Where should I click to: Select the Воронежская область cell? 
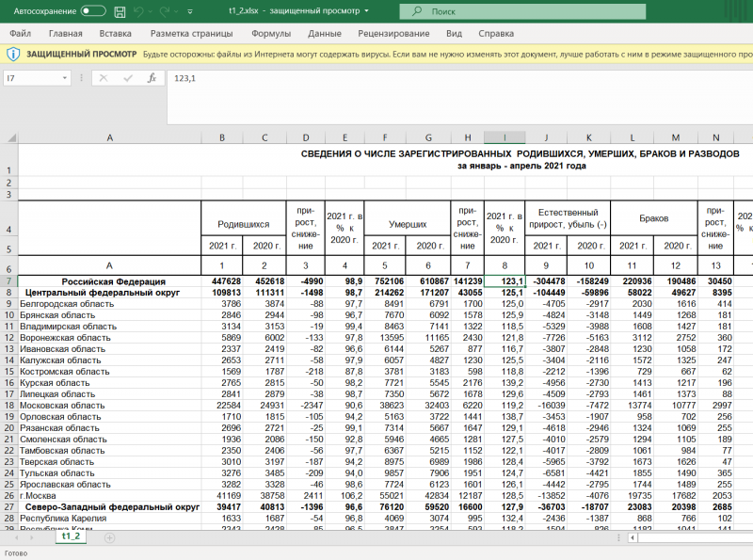pos(109,338)
